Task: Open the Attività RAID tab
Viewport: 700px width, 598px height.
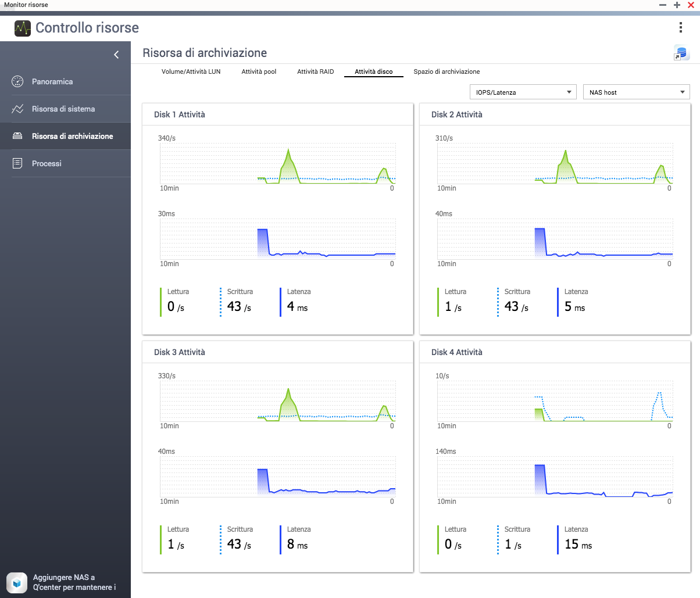Action: click(315, 71)
